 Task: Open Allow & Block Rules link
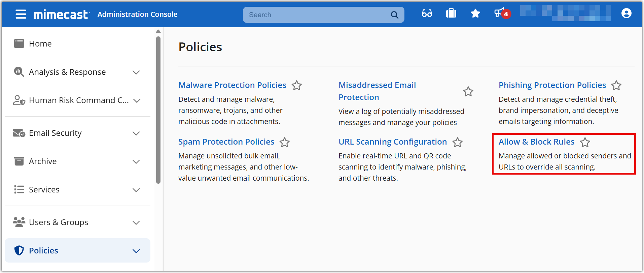pos(536,142)
